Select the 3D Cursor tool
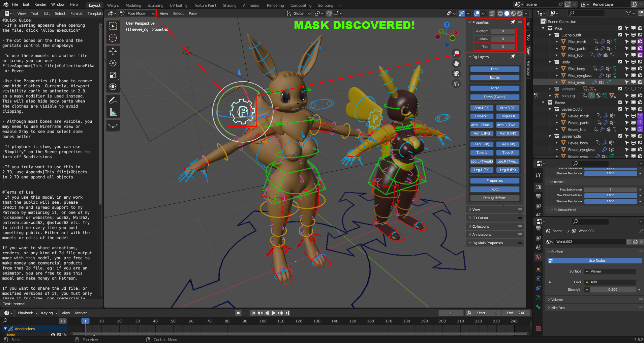644x343 pixels. [113, 38]
